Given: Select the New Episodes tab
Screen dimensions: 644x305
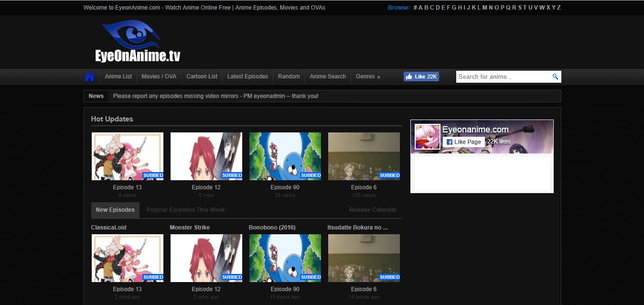Looking at the screenshot, I should pyautogui.click(x=115, y=210).
